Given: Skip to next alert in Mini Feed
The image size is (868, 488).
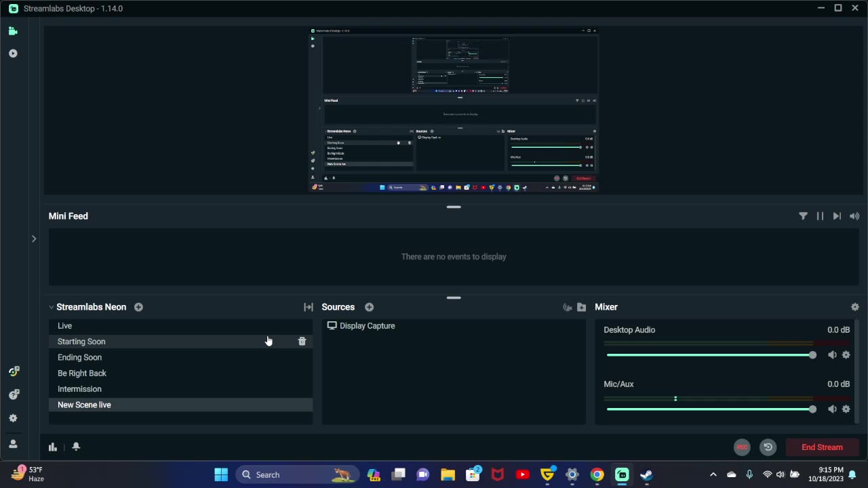Looking at the screenshot, I should pyautogui.click(x=837, y=216).
